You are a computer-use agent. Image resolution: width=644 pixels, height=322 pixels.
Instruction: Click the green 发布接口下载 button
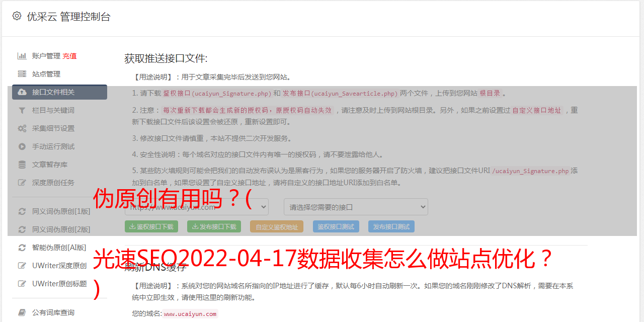(214, 227)
